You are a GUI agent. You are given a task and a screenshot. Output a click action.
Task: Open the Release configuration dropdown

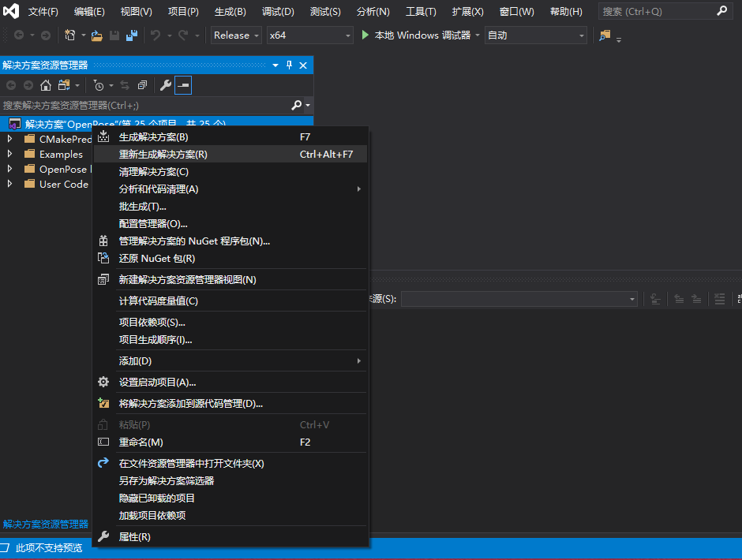pos(236,35)
